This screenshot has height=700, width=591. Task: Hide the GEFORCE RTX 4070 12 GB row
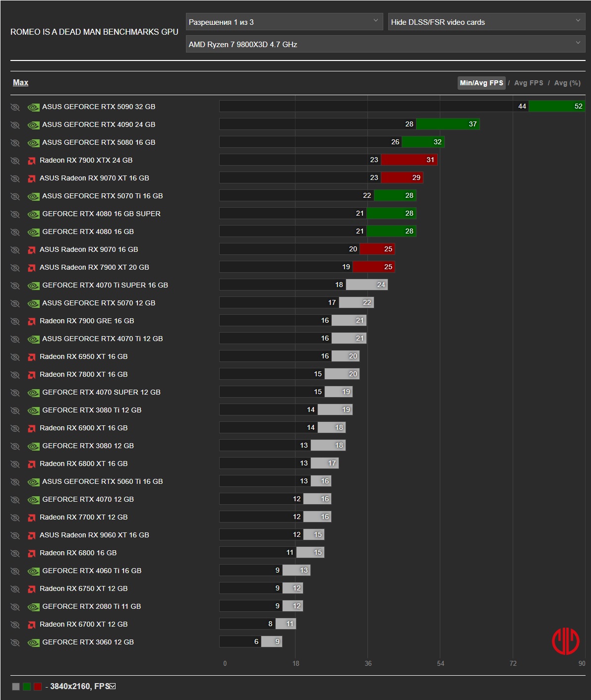pyautogui.click(x=15, y=500)
